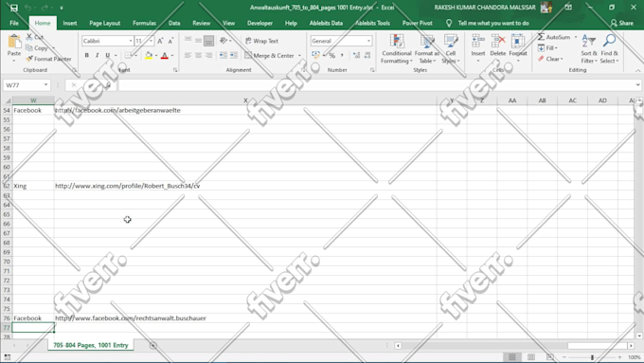Apply Percent Style format
Screen dimensions: 644x363
pos(331,56)
